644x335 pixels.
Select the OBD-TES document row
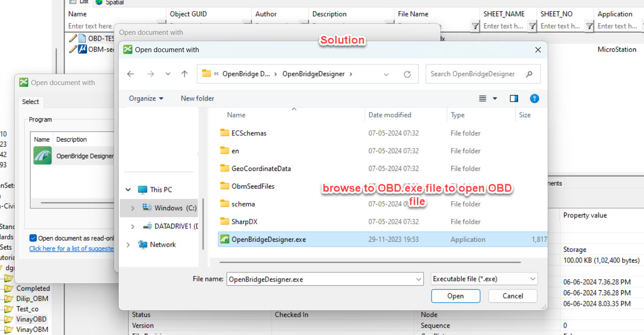pos(91,38)
